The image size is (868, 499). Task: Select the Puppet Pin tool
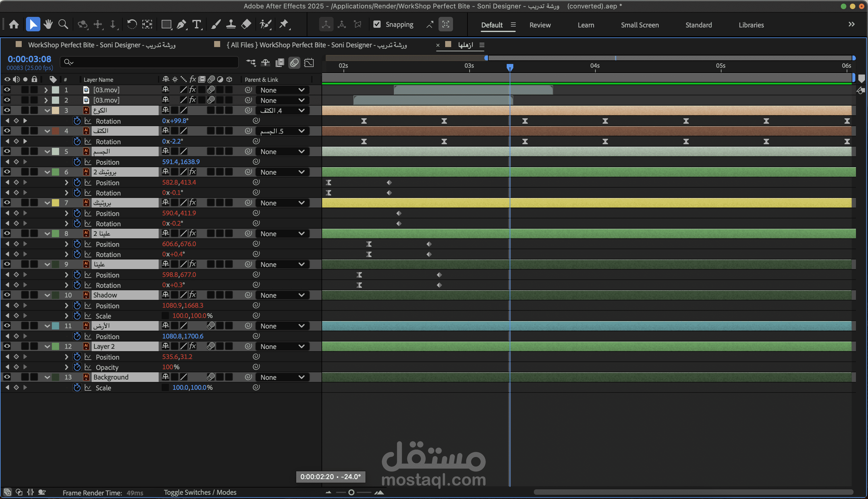pyautogui.click(x=284, y=24)
